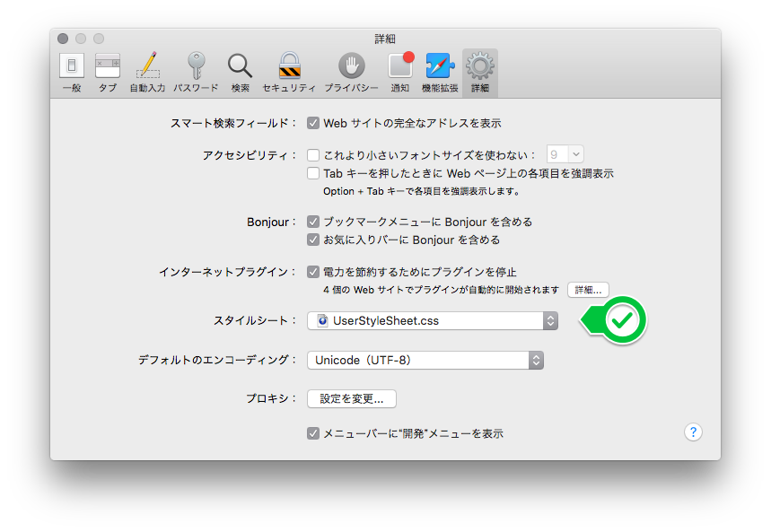This screenshot has width=771, height=532.
Task: Open the 一般 (General) preferences pane
Action: [72, 73]
